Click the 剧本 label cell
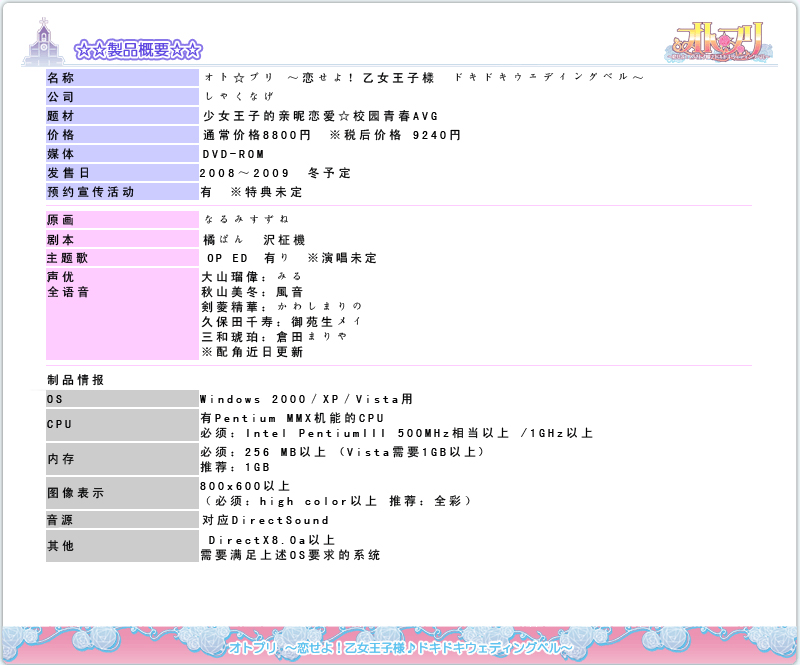800x665 pixels. pyautogui.click(x=122, y=239)
